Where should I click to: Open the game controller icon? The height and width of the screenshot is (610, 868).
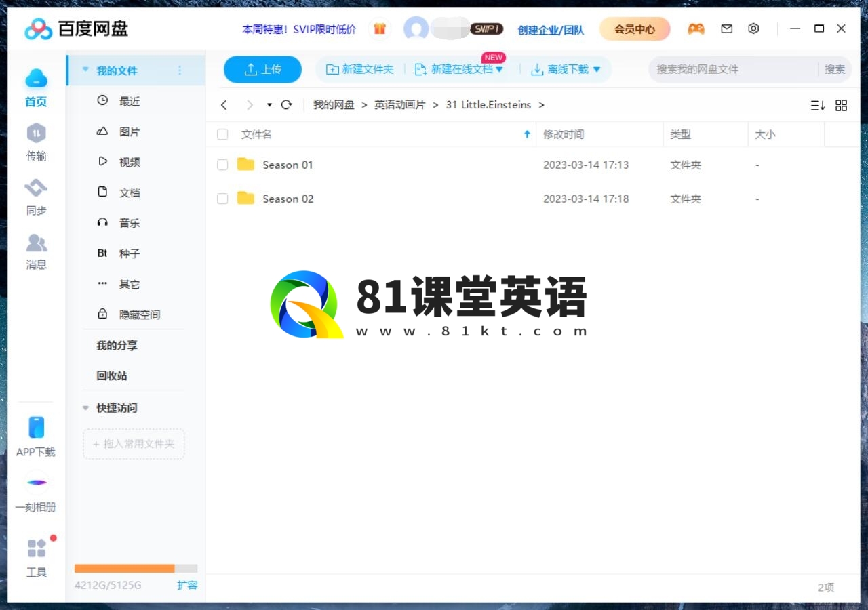click(x=696, y=29)
